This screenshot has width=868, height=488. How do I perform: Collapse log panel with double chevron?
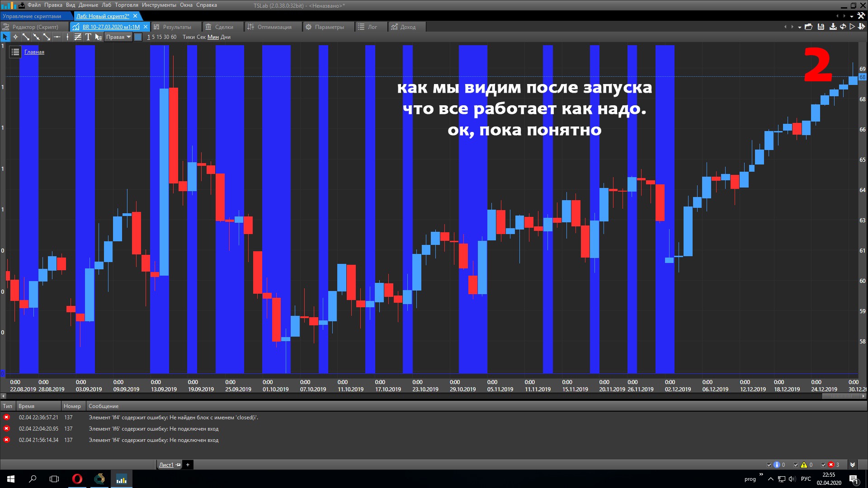pos(853,465)
